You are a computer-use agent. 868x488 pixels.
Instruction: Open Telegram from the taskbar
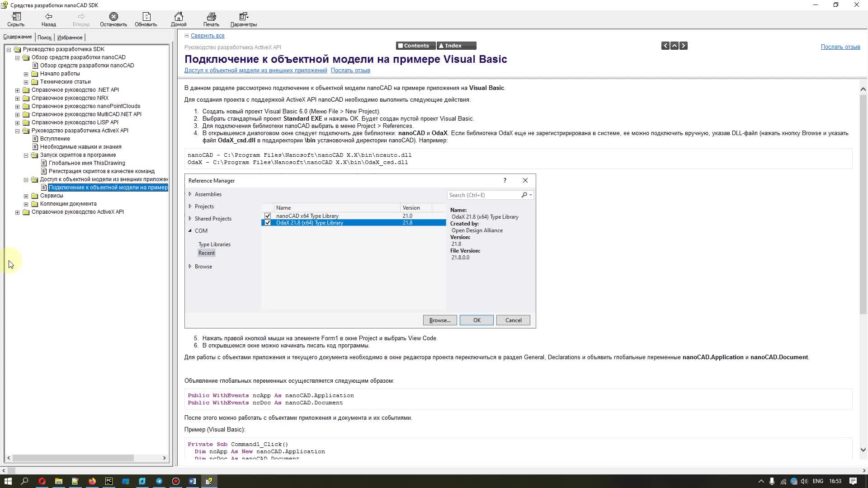tap(159, 481)
